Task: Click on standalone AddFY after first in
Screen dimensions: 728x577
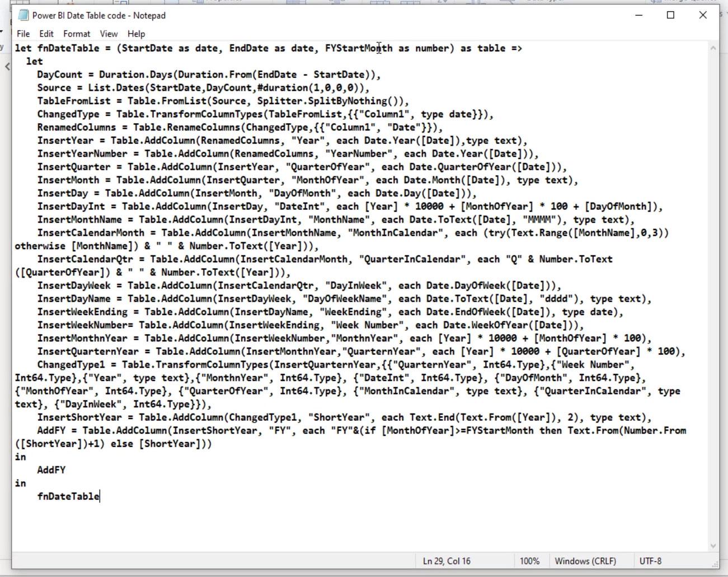Action: pyautogui.click(x=51, y=470)
